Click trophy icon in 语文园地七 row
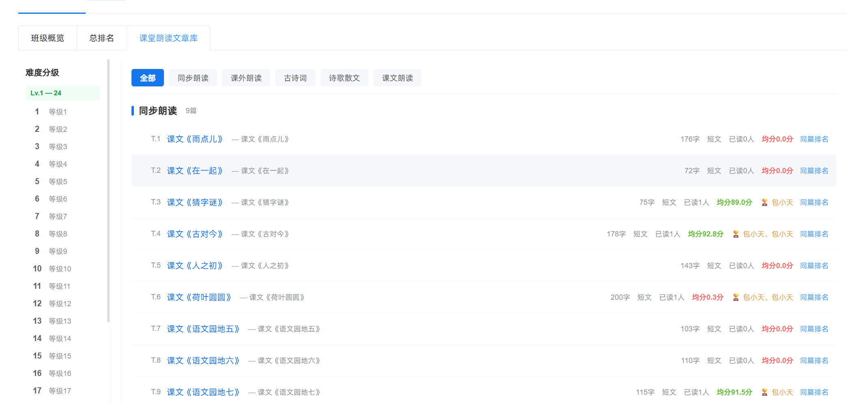The width and height of the screenshot is (868, 404). [765, 392]
